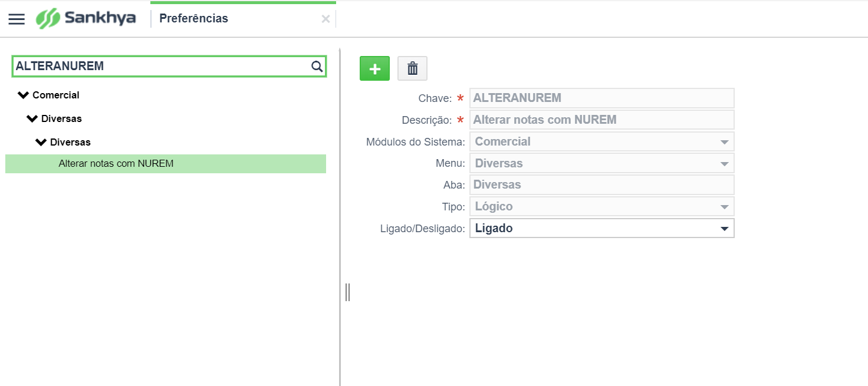This screenshot has height=386, width=868.
Task: Collapse the first Diversas node
Action: [32, 118]
